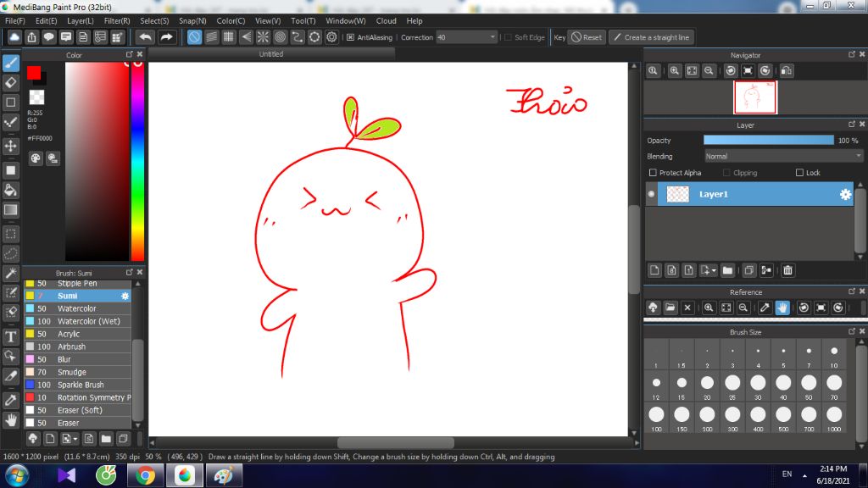Open Visual Studio from taskbar
Screen dimensions: 868x488
pyautogui.click(x=66, y=475)
